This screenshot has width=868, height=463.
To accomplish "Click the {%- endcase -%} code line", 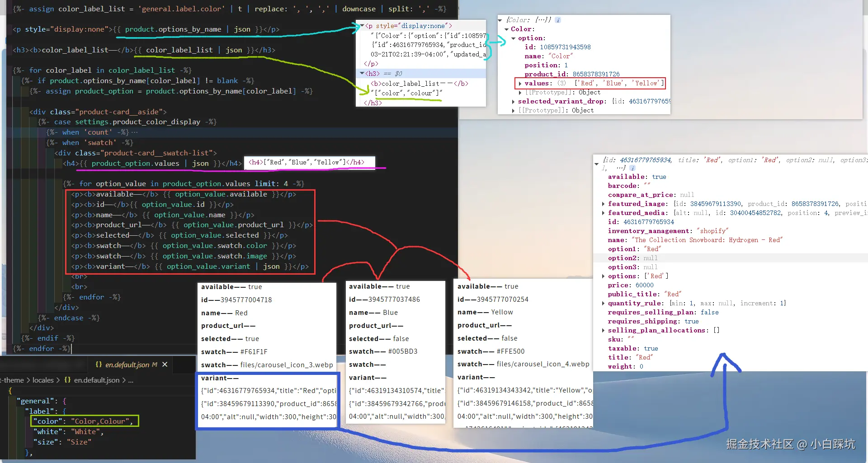I will (x=69, y=318).
